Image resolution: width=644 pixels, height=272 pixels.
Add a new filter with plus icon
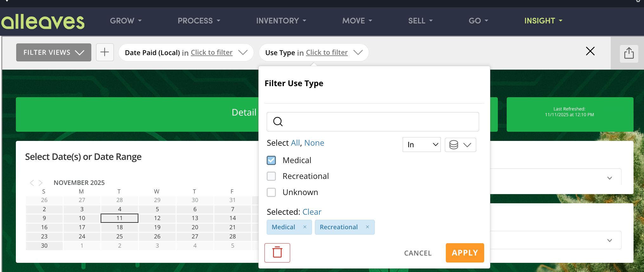coord(105,52)
